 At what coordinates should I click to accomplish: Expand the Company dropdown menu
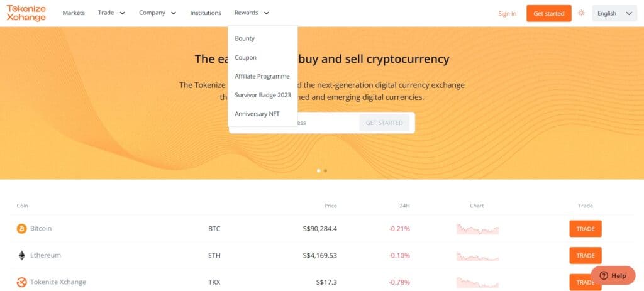tap(157, 13)
